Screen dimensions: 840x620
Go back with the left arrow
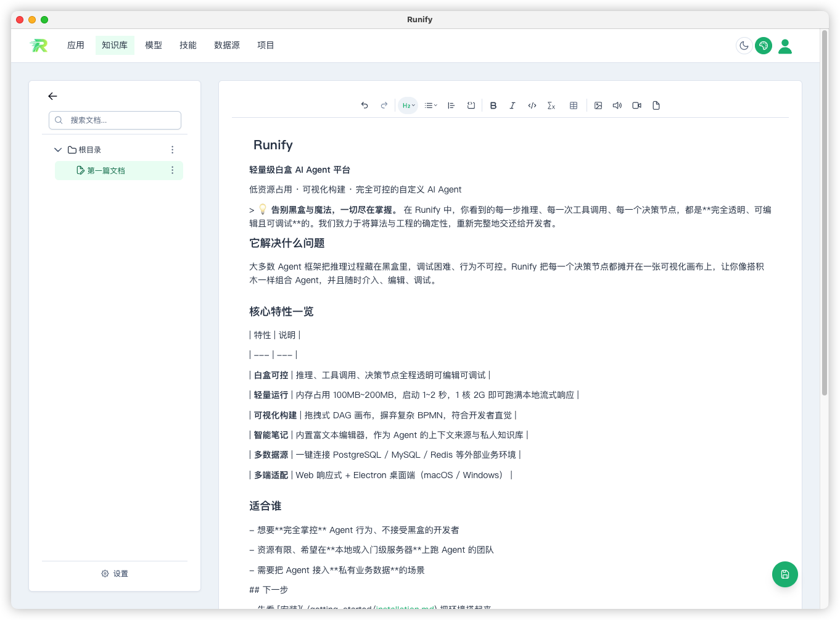pos(52,96)
